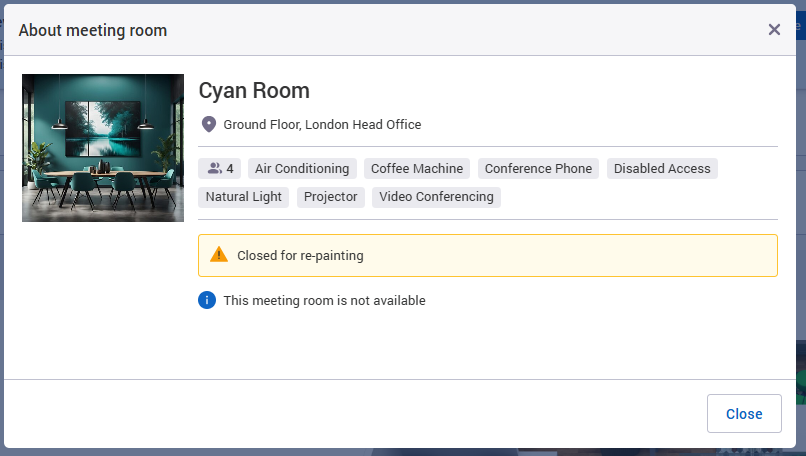Click the About meeting room dialog title
Screen dimensions: 806x456
tap(93, 31)
